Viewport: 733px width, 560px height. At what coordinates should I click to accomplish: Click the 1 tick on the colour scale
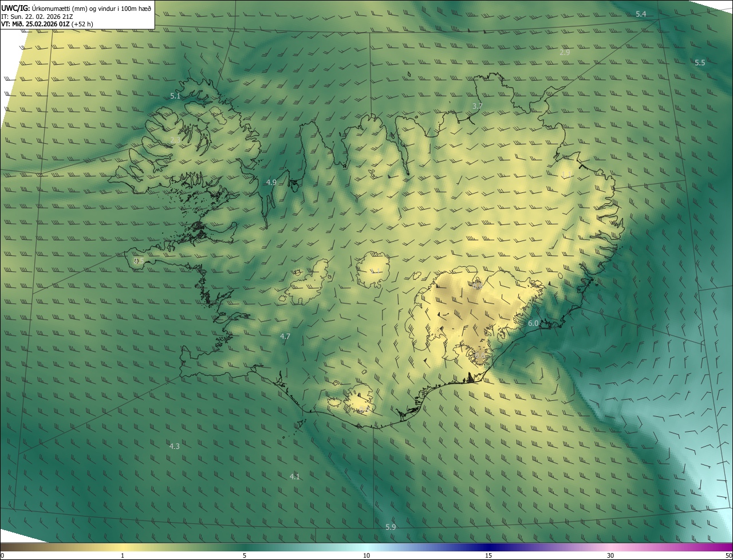pyautogui.click(x=123, y=555)
